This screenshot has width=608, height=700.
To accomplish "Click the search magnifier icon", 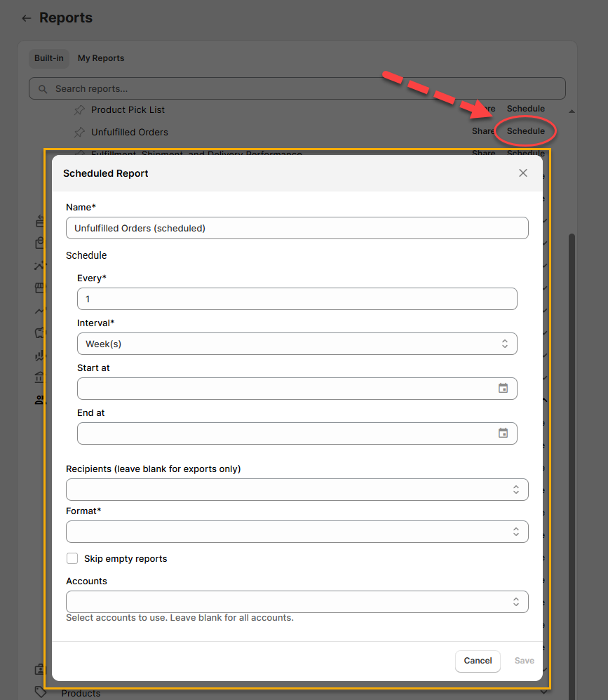I will 43,89.
